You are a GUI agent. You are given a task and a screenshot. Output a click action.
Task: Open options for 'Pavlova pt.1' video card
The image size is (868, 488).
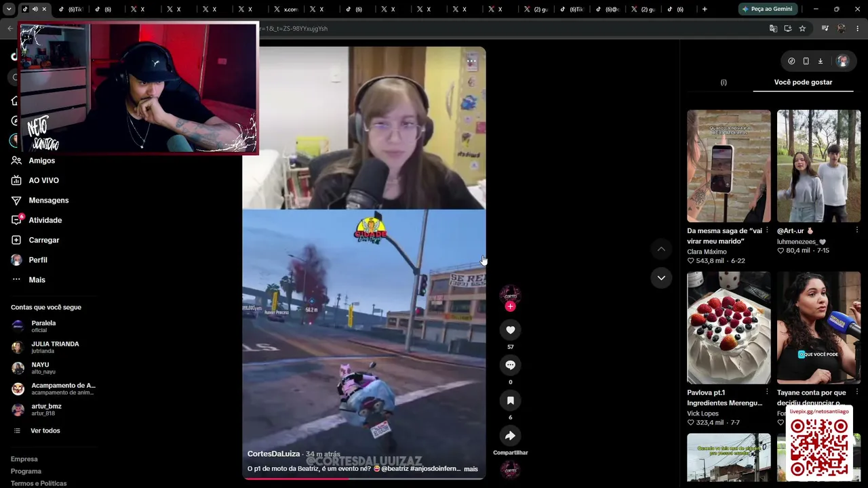click(x=767, y=392)
